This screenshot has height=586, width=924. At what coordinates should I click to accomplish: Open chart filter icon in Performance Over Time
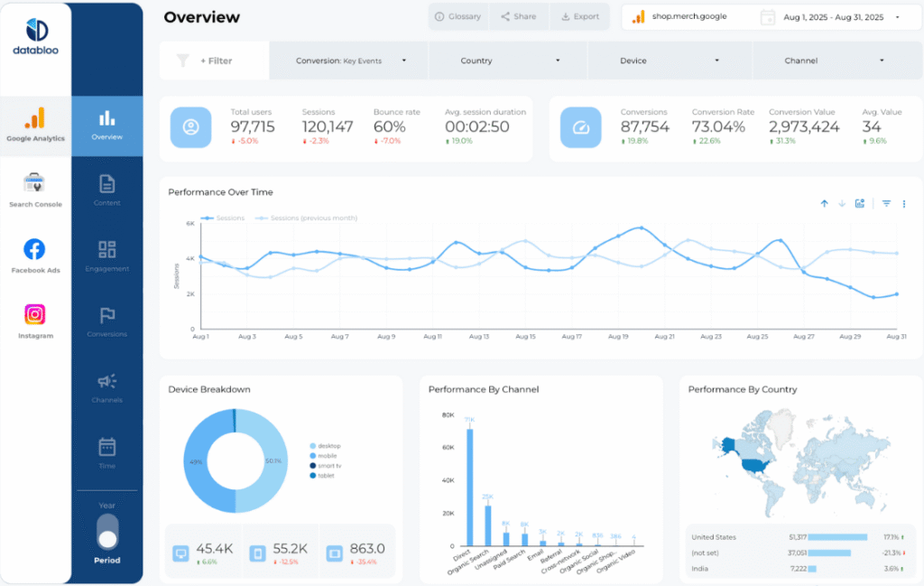pos(886,204)
